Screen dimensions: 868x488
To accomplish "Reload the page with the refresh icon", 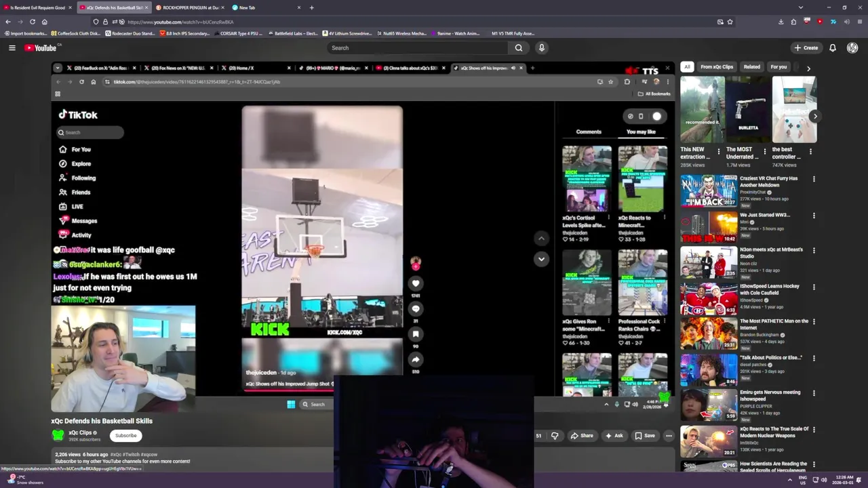I will [x=32, y=22].
